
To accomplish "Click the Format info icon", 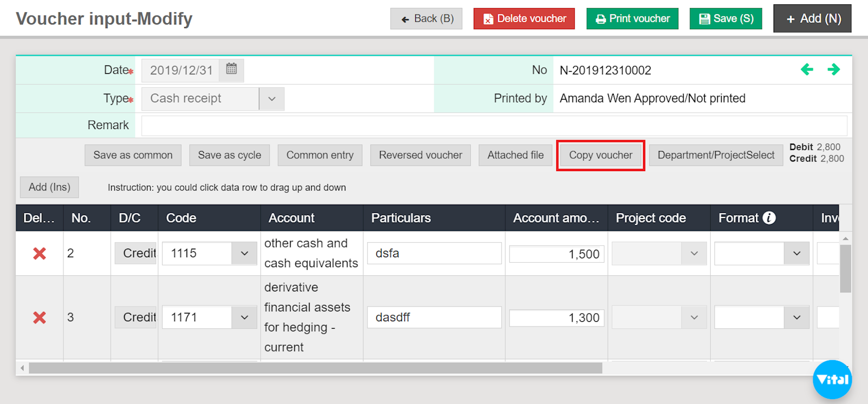I will [x=769, y=218].
